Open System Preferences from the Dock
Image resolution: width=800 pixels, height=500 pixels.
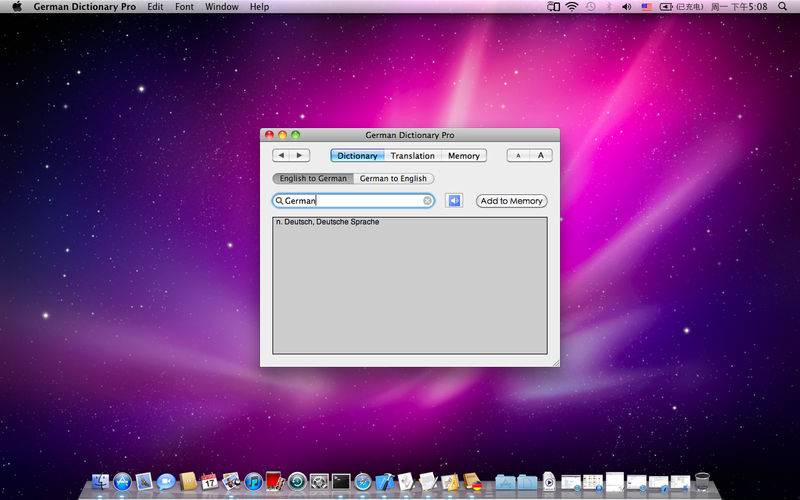coord(319,481)
